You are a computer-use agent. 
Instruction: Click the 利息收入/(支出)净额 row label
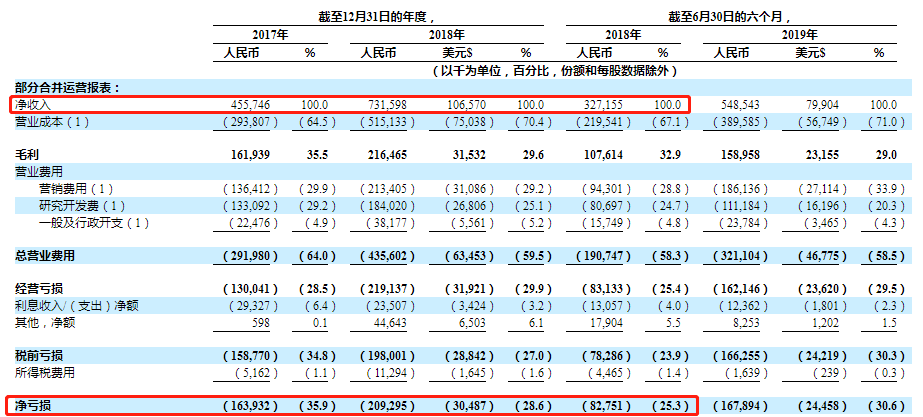[x=77, y=306]
